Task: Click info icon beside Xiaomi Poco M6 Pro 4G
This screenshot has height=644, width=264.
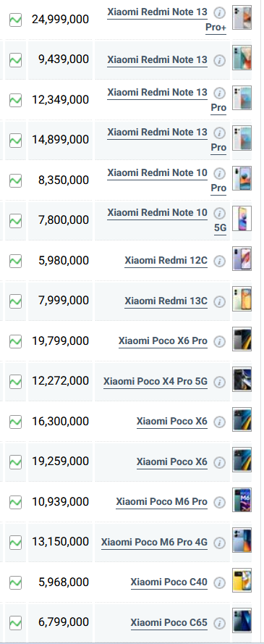Action: (220, 543)
